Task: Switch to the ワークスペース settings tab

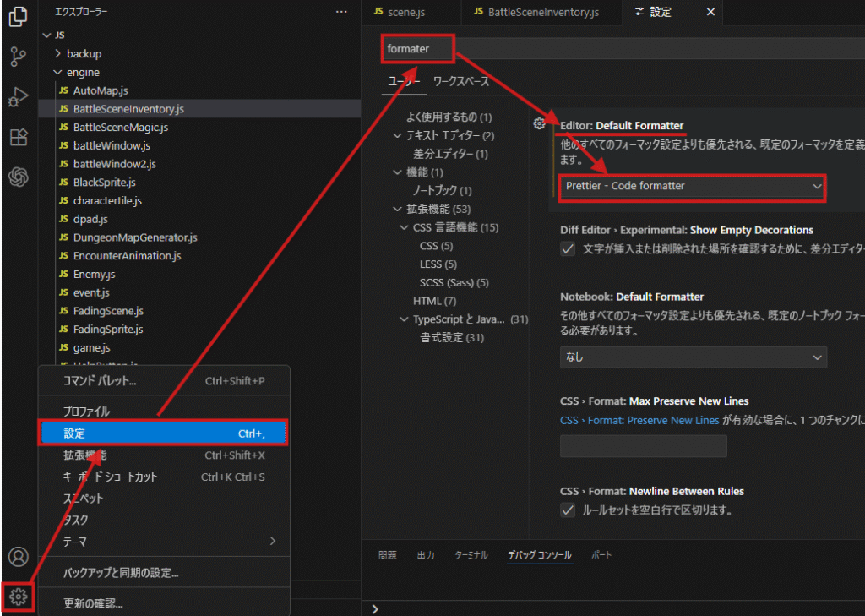Action: 460,82
